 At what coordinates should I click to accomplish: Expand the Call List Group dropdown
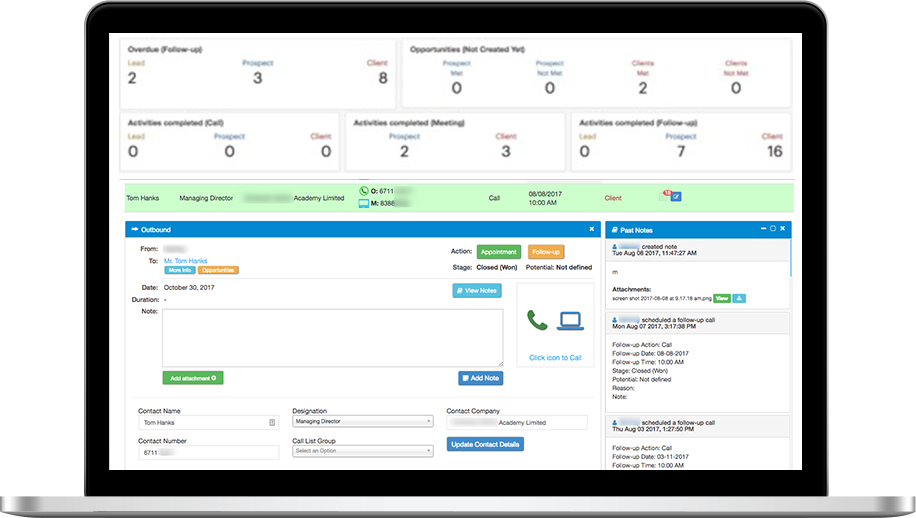[362, 451]
